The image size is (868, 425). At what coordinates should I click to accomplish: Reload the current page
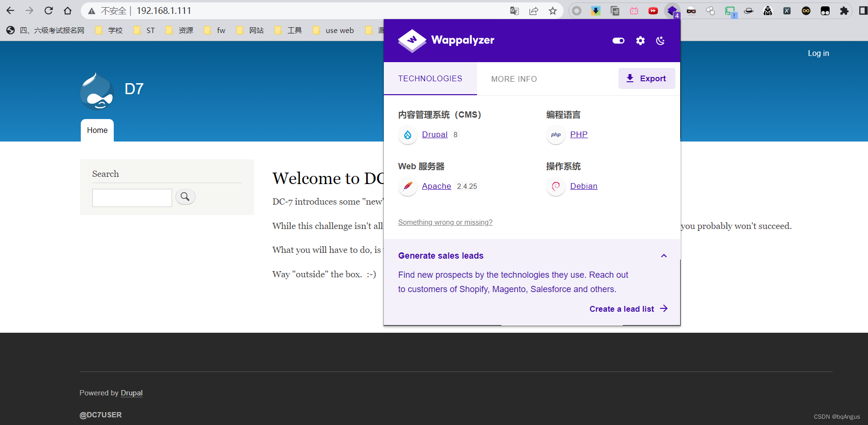point(48,11)
